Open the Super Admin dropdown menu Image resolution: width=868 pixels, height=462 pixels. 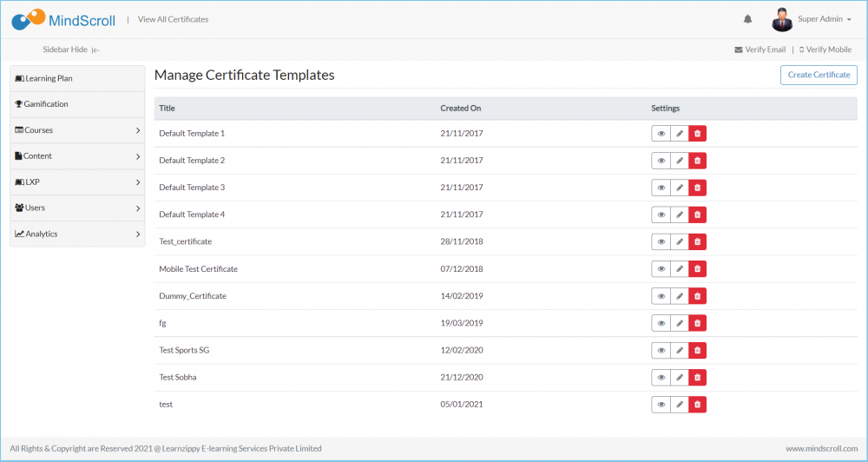tap(825, 19)
